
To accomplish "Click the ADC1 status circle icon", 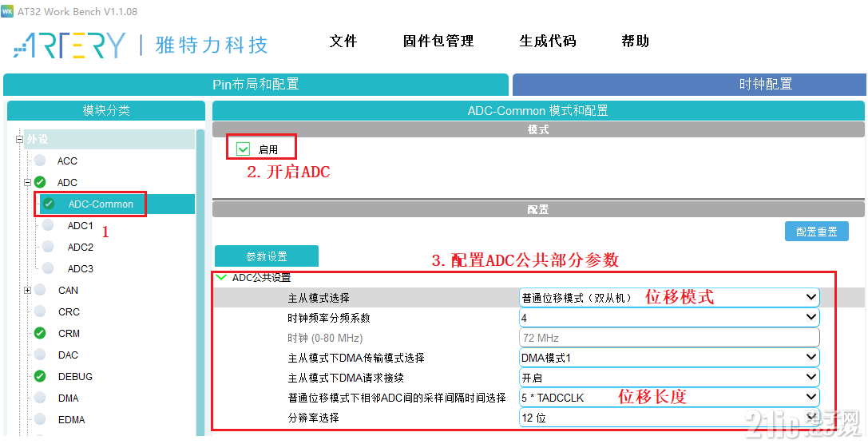I will coord(48,225).
